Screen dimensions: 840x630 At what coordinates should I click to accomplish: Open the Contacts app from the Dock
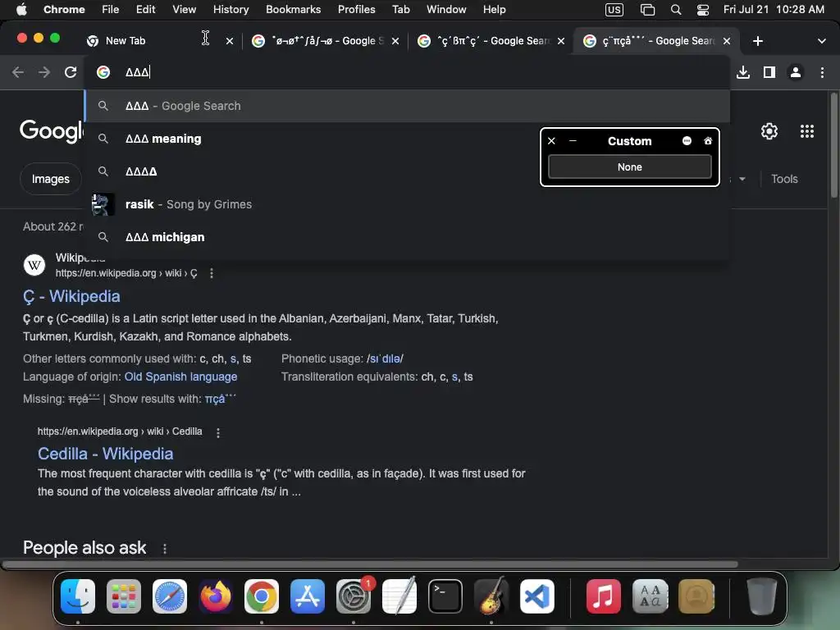point(696,596)
